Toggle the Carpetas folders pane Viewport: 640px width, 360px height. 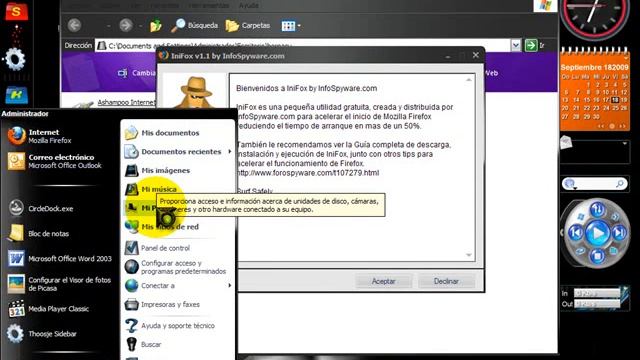[x=248, y=25]
